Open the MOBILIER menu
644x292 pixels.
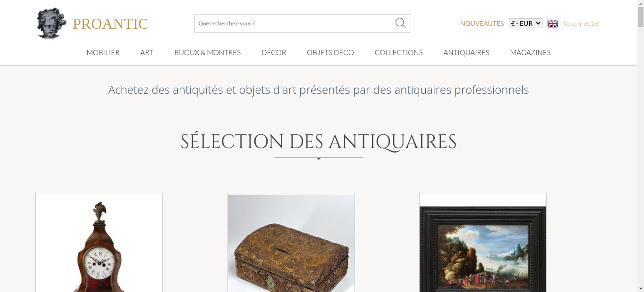click(x=103, y=52)
